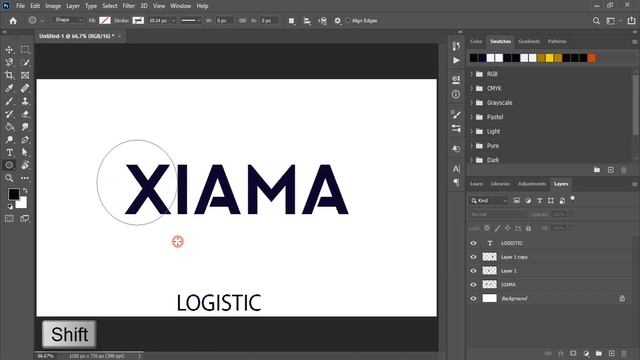Viewport: 640px width, 360px height.
Task: Toggle link between width and height
Action: pyautogui.click(x=242, y=20)
